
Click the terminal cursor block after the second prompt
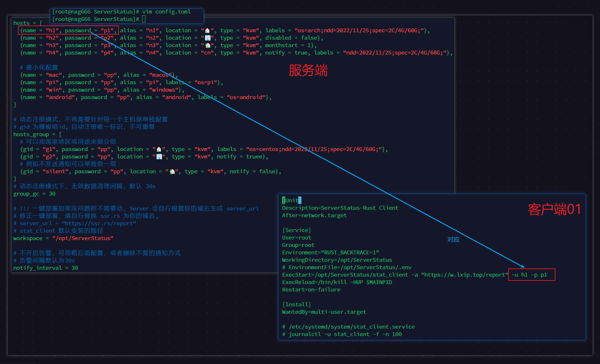click(x=144, y=19)
